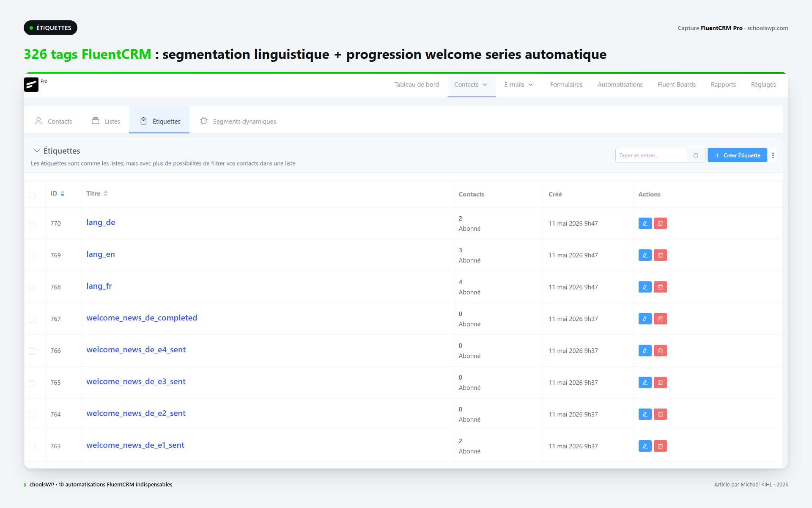
Task: Switch to Segments dynamiques tab
Action: point(238,121)
